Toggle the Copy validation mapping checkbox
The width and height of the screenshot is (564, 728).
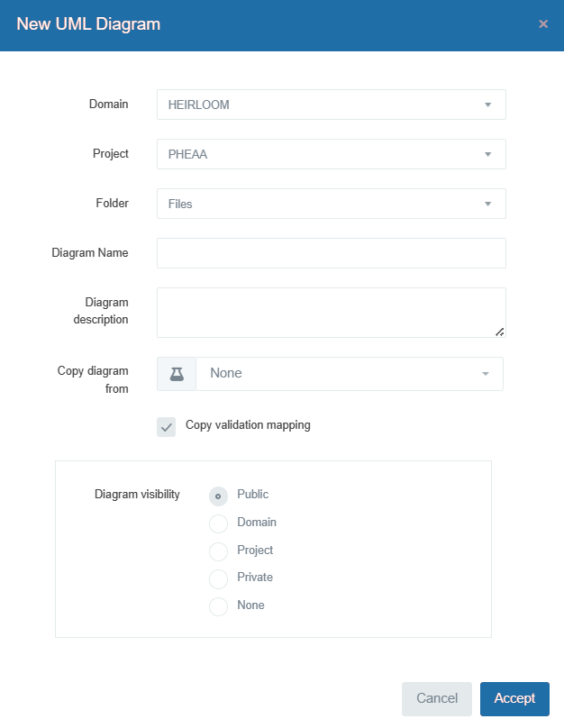click(167, 427)
